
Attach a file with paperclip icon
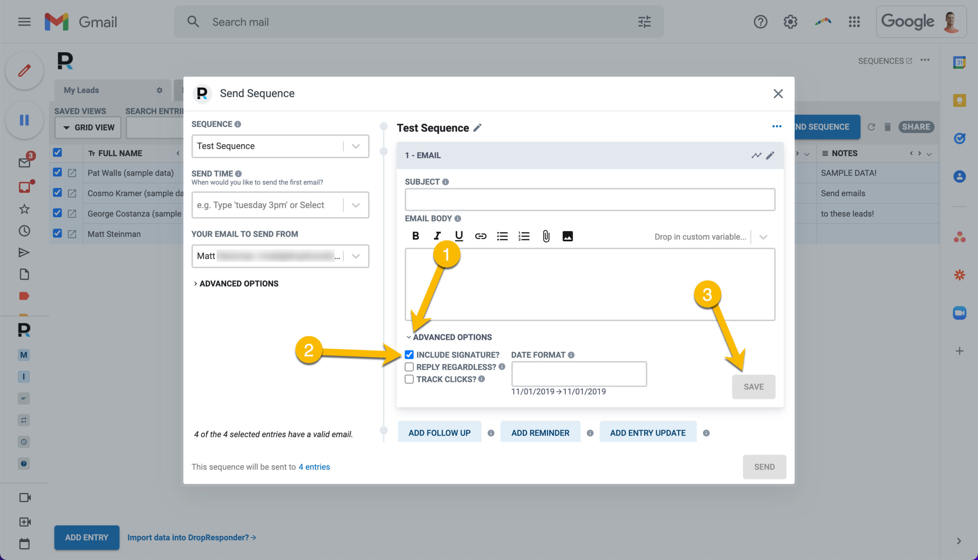pyautogui.click(x=546, y=236)
